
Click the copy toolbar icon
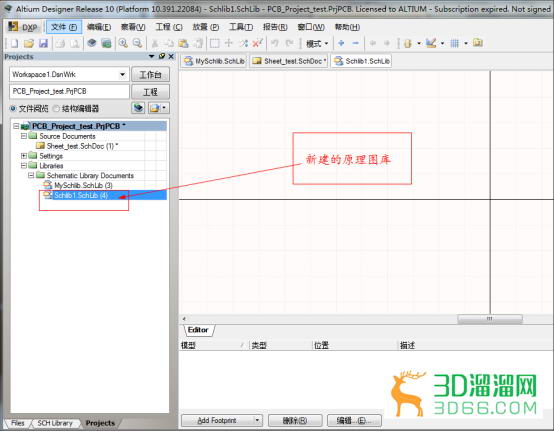[x=169, y=43]
